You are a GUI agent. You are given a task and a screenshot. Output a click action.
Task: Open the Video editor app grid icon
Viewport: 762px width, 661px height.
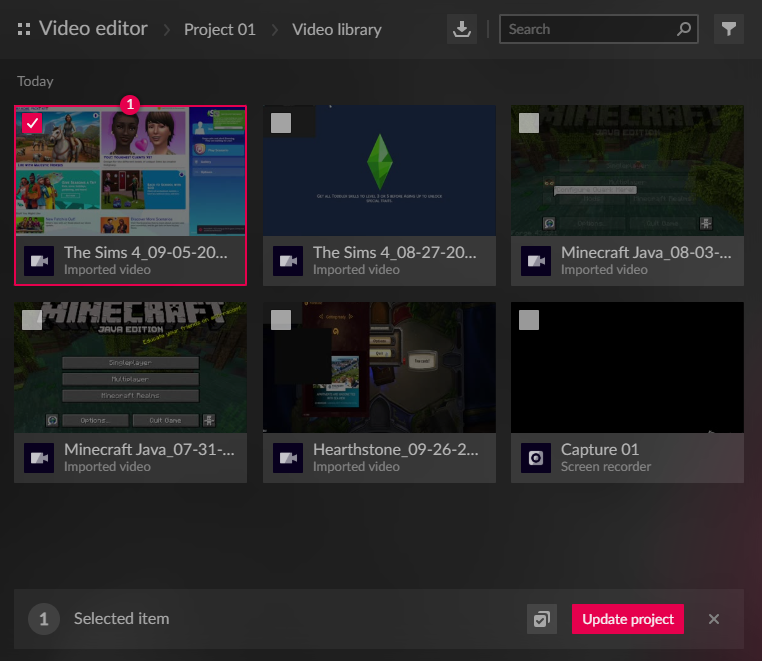24,29
